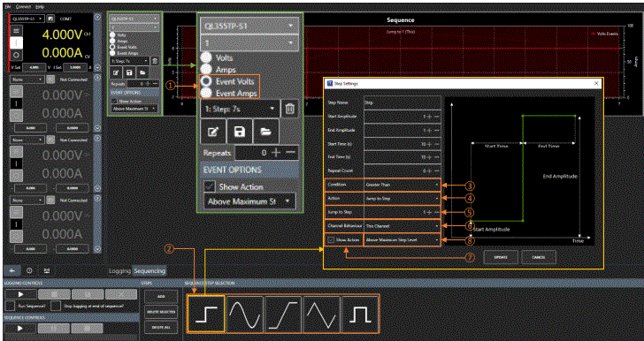Click the DELETE ALL button
This screenshot has height=341, width=644.
click(x=161, y=327)
